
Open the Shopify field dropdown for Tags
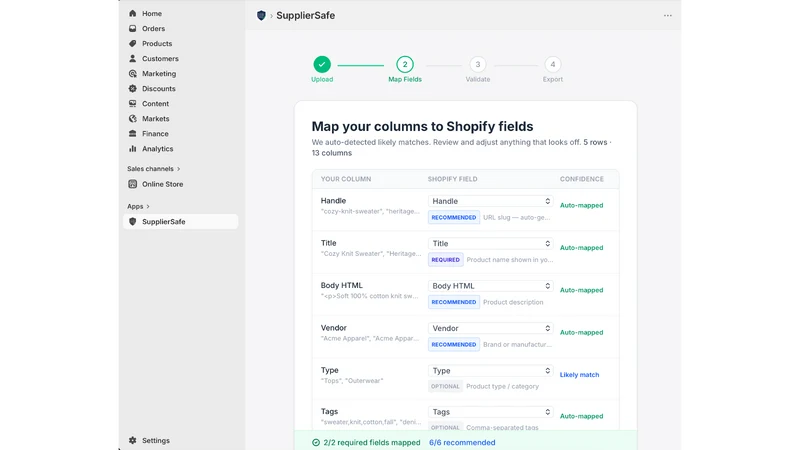point(490,412)
